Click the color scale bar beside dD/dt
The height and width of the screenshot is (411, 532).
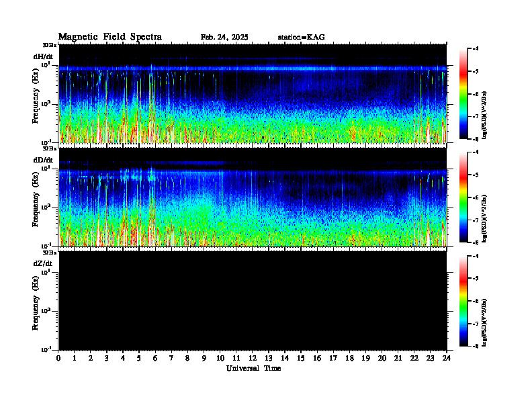(x=463, y=197)
